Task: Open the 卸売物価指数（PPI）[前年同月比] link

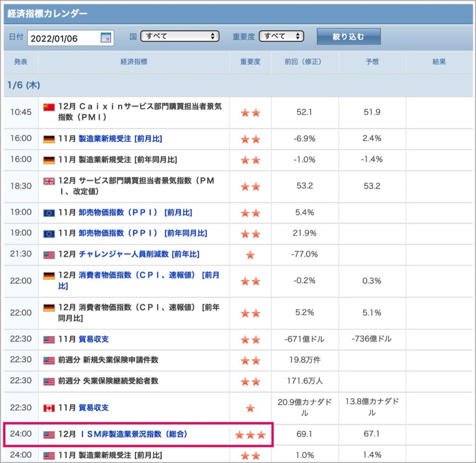Action: click(143, 233)
